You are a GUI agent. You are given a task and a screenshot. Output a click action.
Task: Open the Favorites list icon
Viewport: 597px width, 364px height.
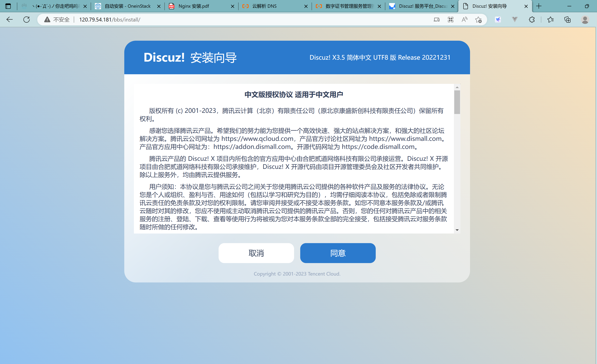click(x=551, y=20)
